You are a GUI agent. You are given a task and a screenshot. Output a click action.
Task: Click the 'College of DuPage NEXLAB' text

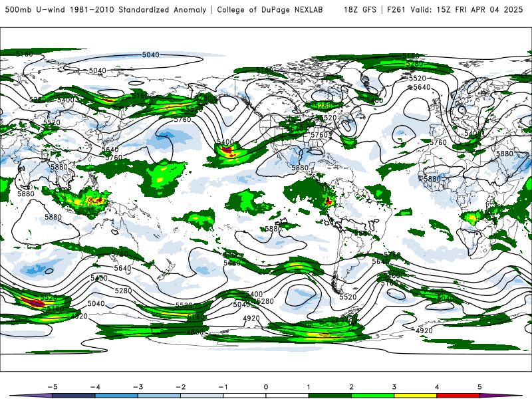270,9
